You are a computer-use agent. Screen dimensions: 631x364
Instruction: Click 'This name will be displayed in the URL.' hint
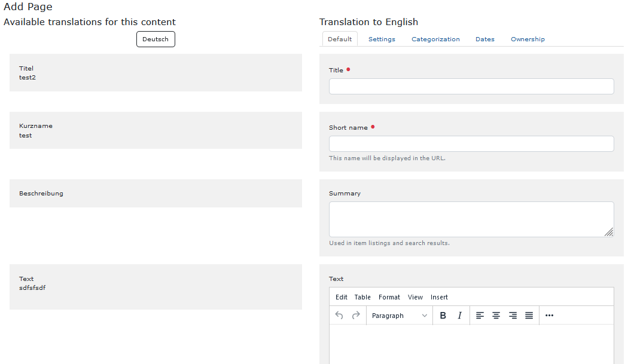pos(387,158)
